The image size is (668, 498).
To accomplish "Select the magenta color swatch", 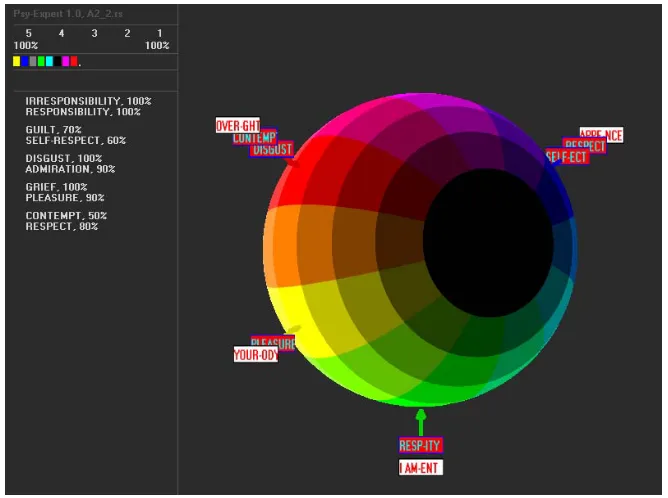I will 66,61.
